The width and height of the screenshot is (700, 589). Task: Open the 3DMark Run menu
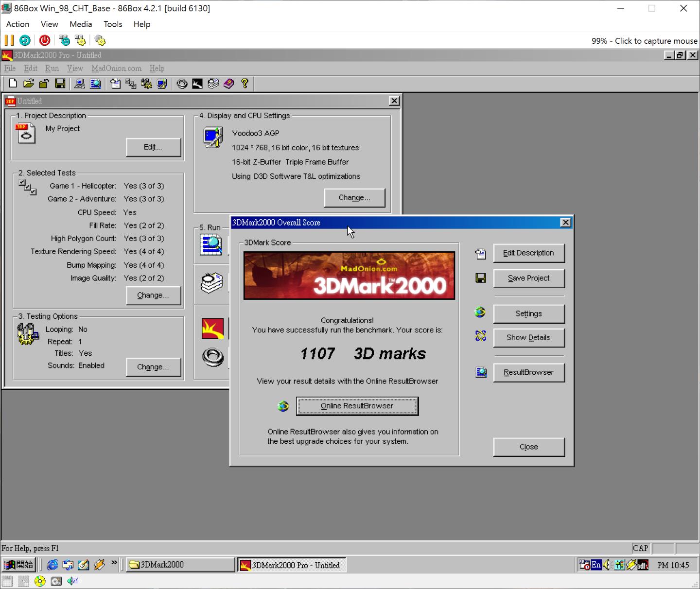point(52,69)
